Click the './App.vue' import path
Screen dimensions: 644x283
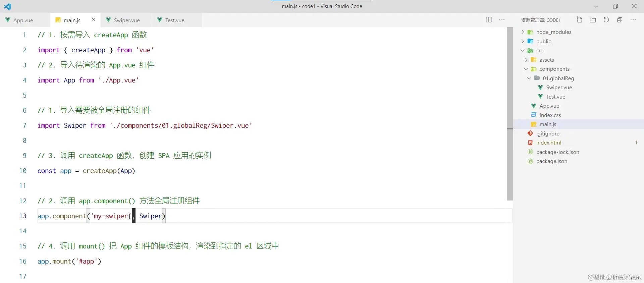coord(118,80)
